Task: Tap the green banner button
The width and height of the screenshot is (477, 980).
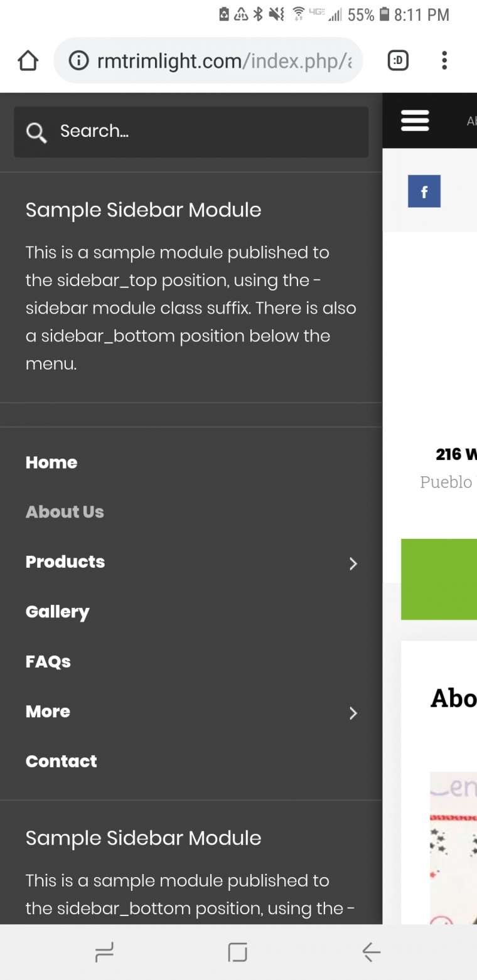Action: coord(439,579)
